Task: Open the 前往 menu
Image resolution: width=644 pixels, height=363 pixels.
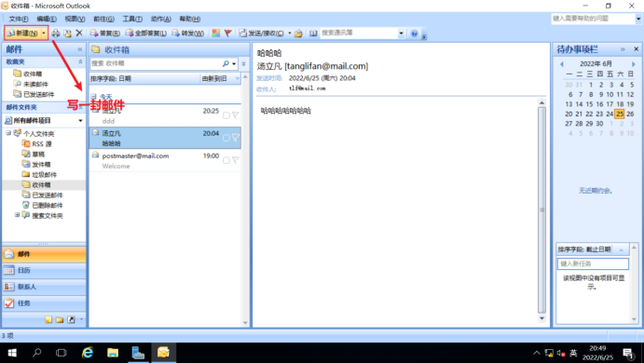Action: coord(103,19)
